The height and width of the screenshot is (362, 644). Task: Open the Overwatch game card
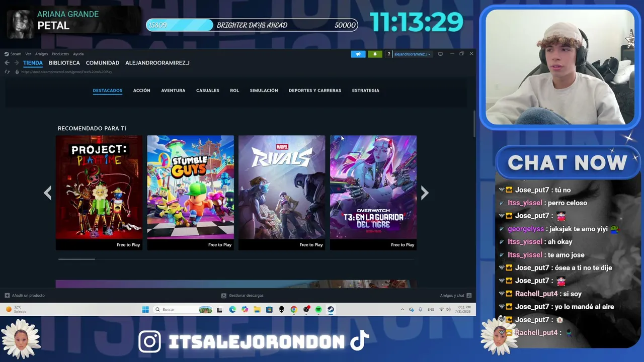373,193
